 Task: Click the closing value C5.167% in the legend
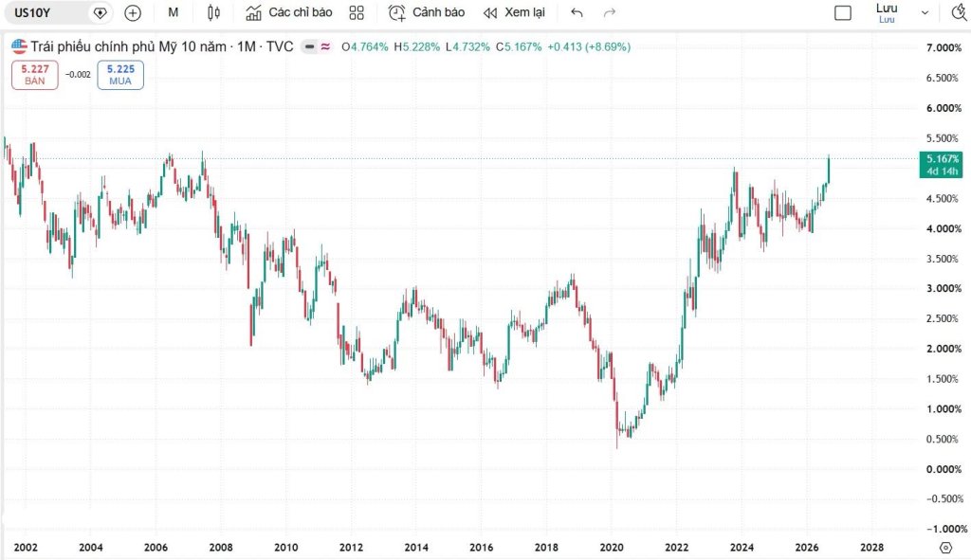[x=519, y=47]
